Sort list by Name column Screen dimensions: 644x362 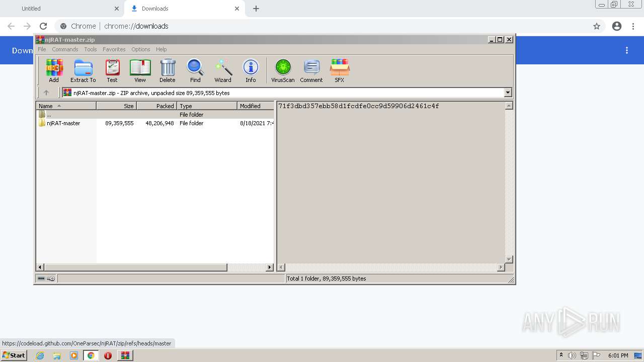(66, 106)
